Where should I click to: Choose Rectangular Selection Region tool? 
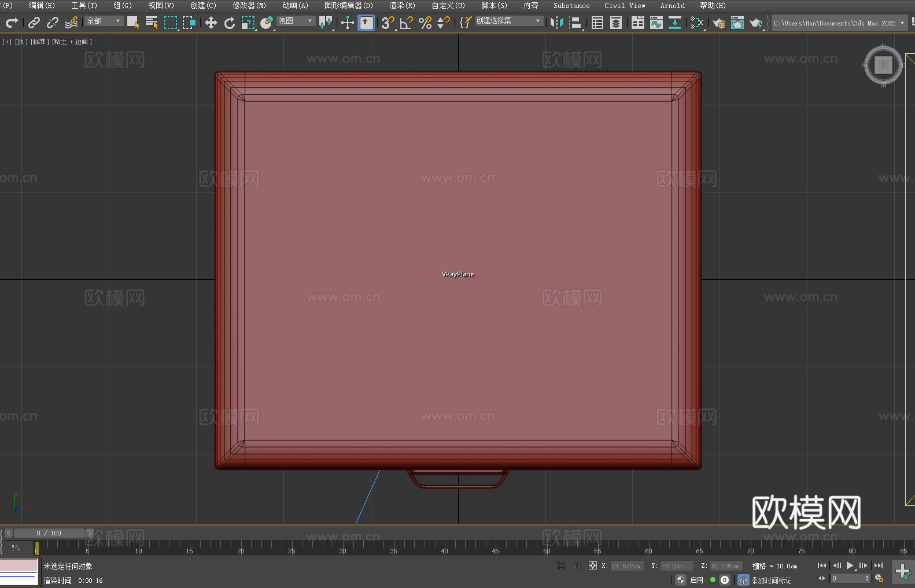pyautogui.click(x=171, y=23)
